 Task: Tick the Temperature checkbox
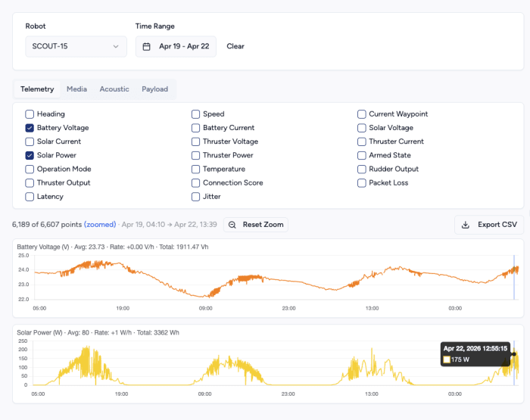pyautogui.click(x=195, y=170)
